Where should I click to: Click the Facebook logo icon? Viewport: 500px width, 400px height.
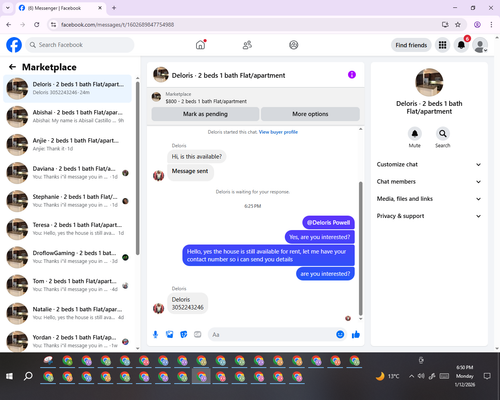click(x=14, y=45)
